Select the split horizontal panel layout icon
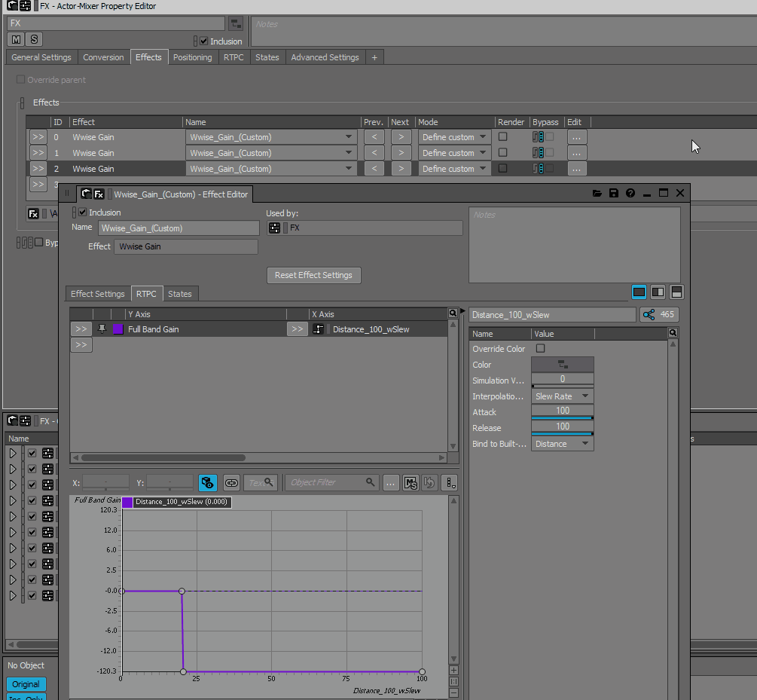The height and width of the screenshot is (700, 757). [676, 292]
